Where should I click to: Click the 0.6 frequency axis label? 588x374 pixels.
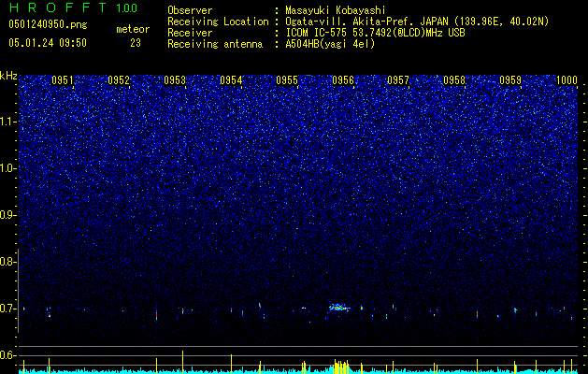7,355
